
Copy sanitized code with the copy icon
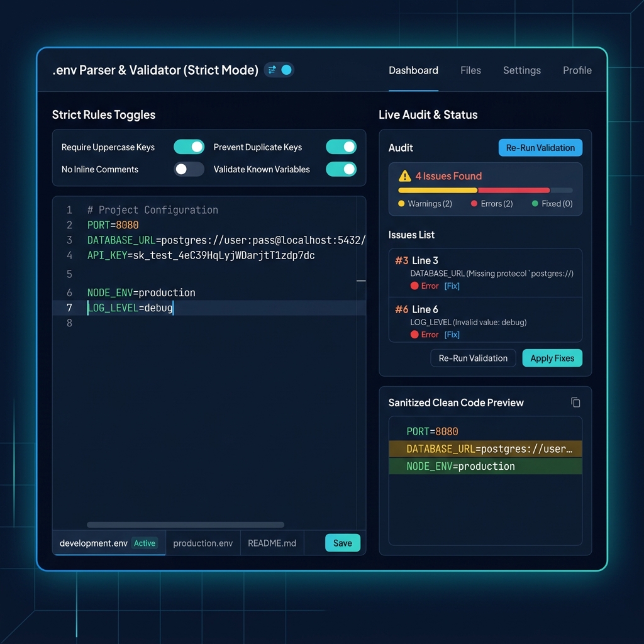coord(576,402)
